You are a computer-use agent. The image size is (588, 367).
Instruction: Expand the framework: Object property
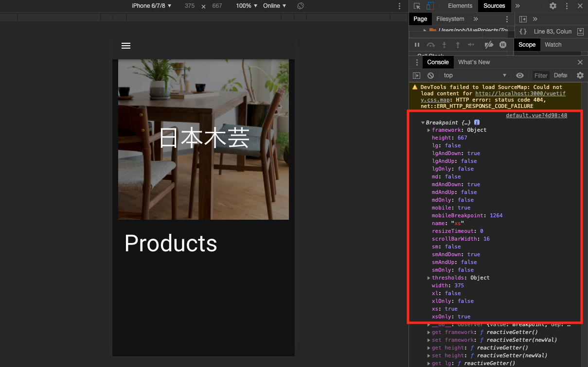[x=428, y=130]
